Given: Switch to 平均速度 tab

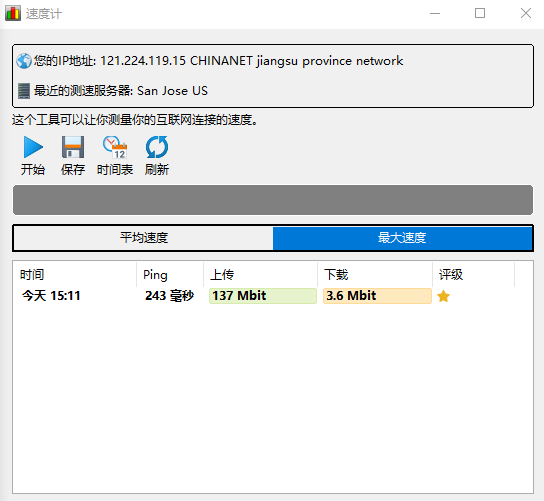Looking at the screenshot, I should click(x=144, y=238).
